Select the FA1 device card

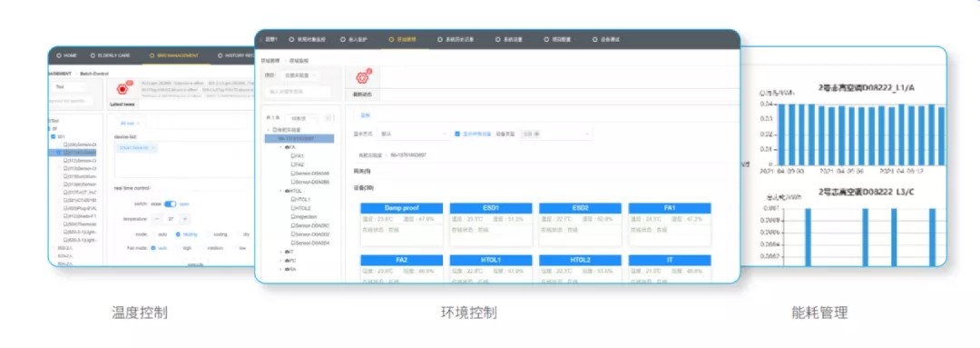(670, 224)
